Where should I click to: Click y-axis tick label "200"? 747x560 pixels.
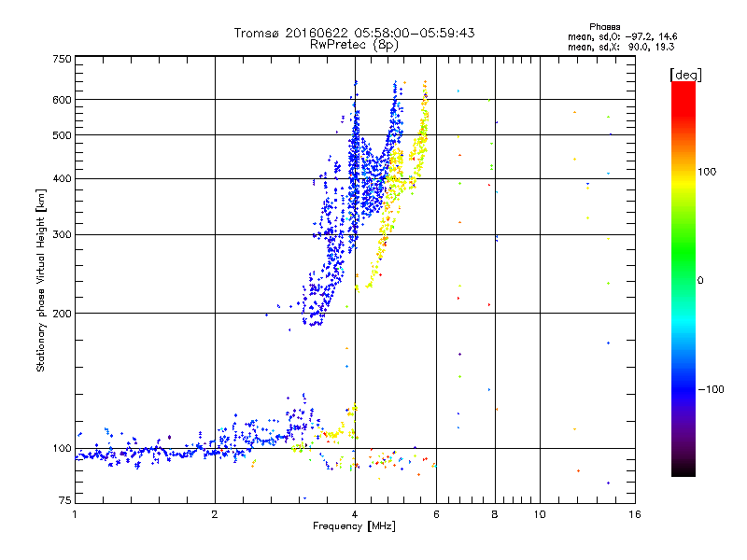coord(63,314)
